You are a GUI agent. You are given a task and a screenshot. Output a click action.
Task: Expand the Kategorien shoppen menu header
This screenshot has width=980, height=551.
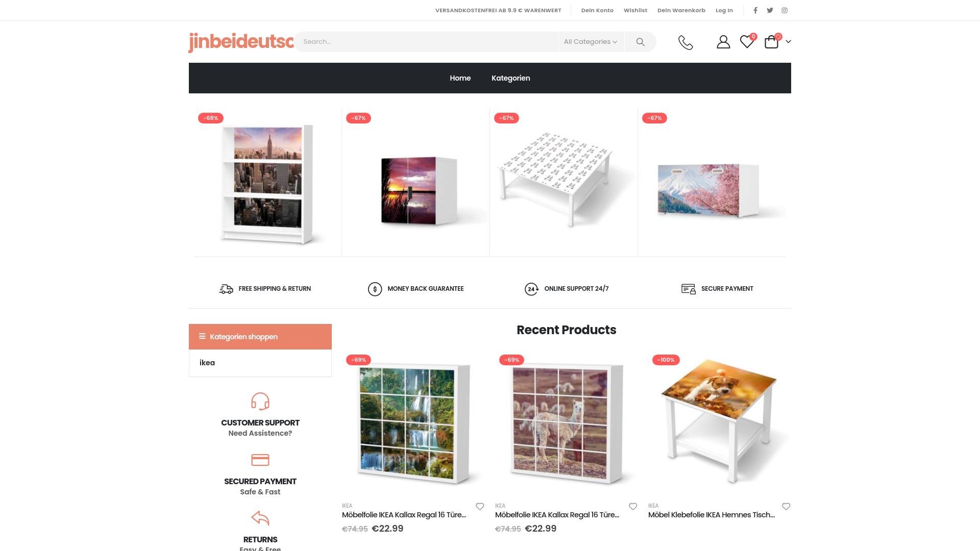[260, 337]
